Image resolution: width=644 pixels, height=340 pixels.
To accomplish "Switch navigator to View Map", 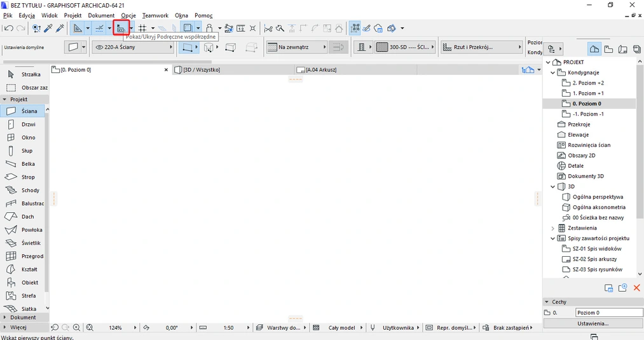I will (608, 50).
